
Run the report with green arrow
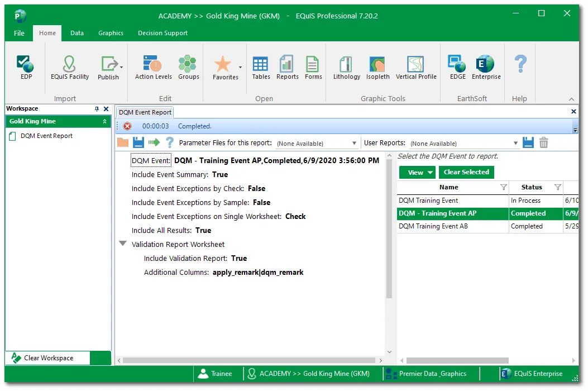[154, 142]
